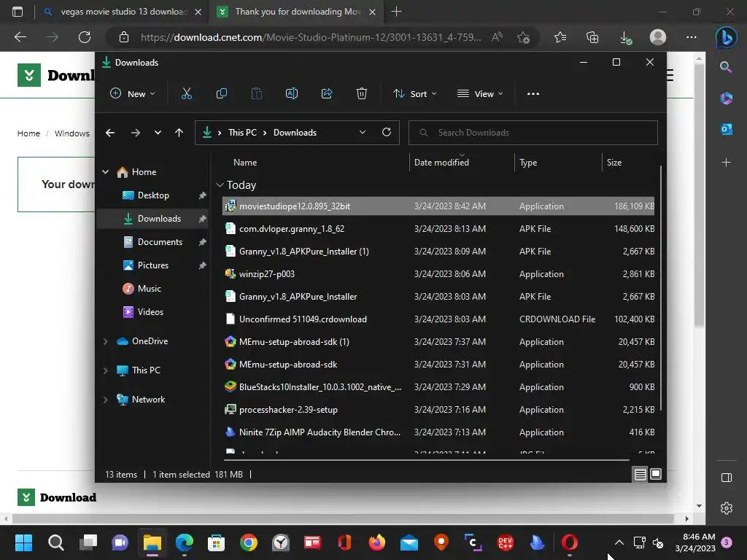Click the Copy icon in Explorer toolbar

(x=222, y=94)
